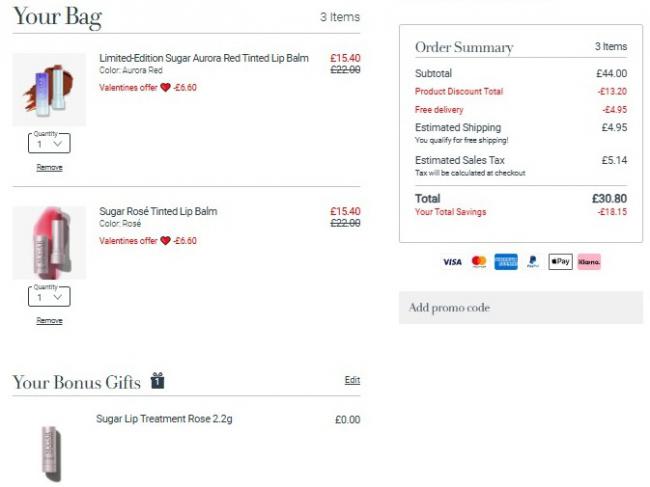Viewport: 650px width, 487px height.
Task: Click the Visa payment icon
Action: [x=452, y=262]
